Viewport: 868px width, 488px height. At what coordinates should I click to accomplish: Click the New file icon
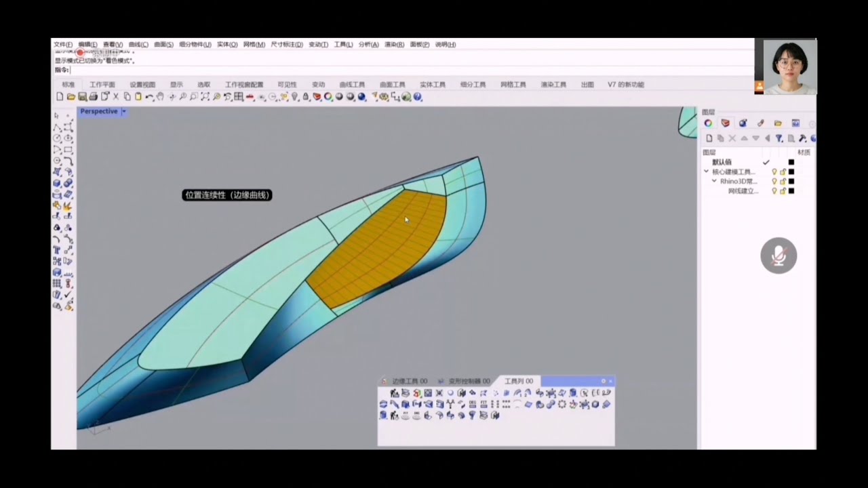point(60,97)
